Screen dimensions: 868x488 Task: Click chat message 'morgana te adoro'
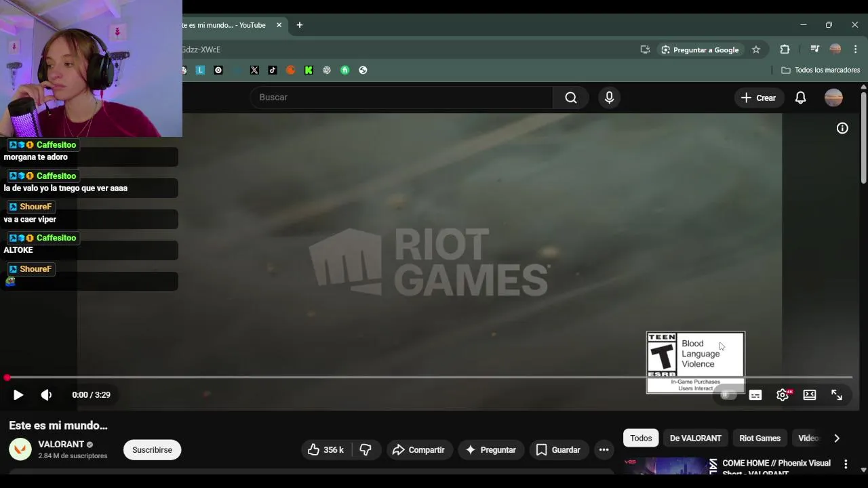pos(36,157)
